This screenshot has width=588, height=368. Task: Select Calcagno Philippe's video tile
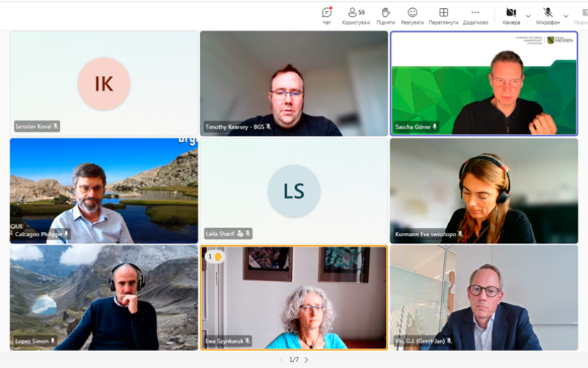[104, 191]
